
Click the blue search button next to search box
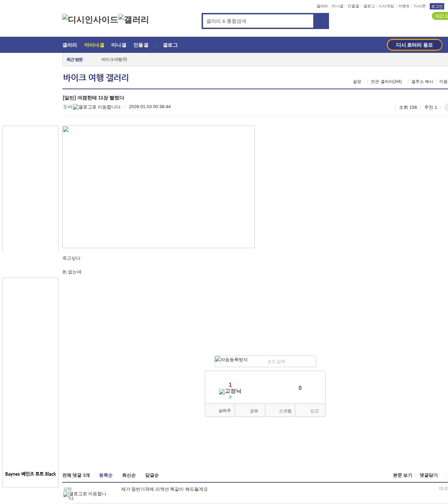click(x=321, y=21)
